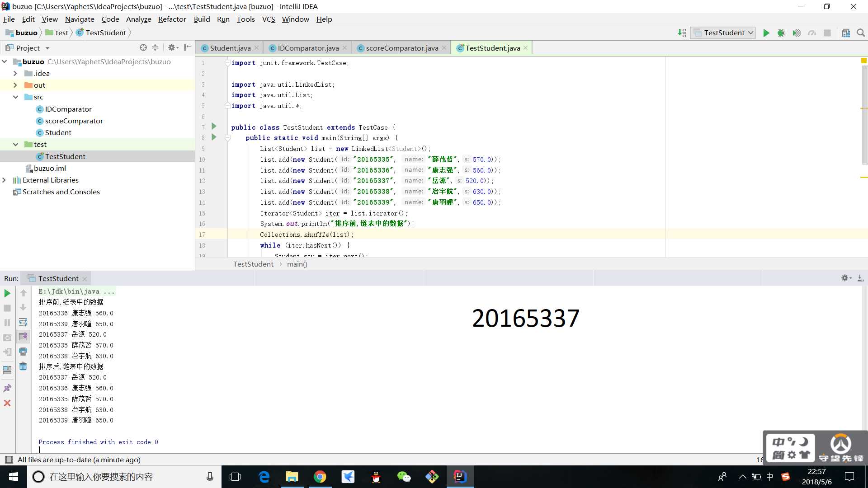Click main() breadcrumb below editor
868x488 pixels.
click(x=297, y=264)
